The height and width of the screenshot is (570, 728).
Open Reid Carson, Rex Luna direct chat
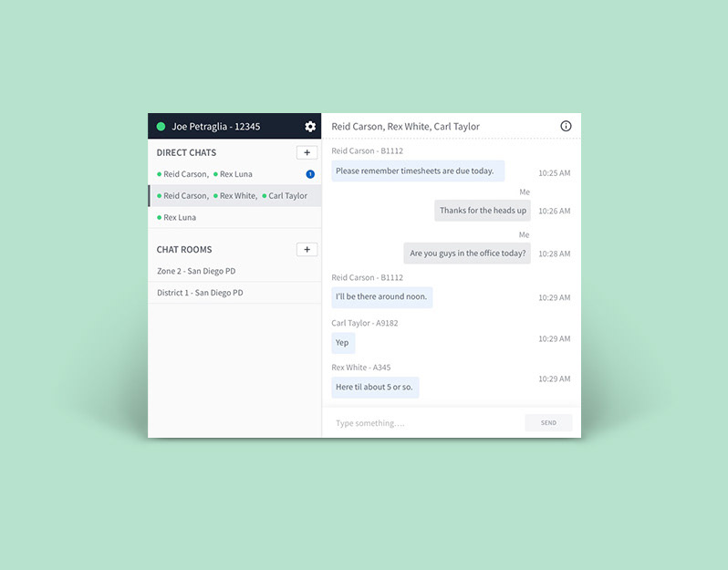tap(234, 174)
